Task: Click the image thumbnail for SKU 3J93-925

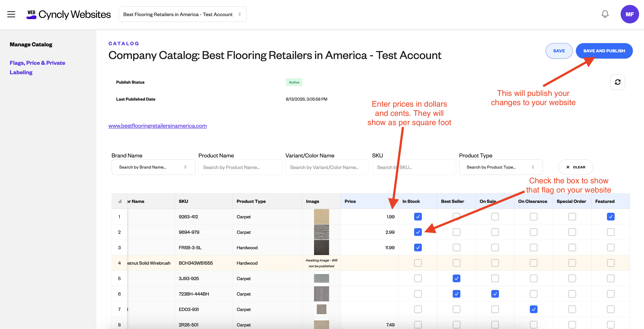Action: [x=321, y=278]
